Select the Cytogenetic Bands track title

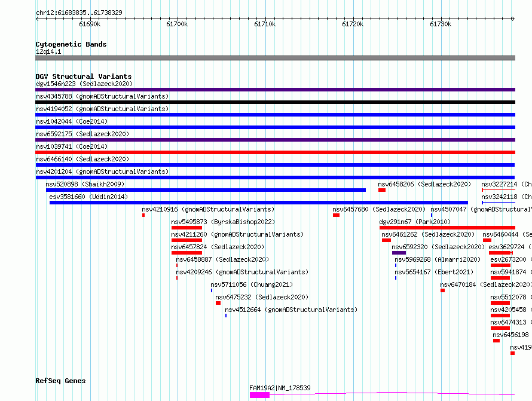coord(71,44)
